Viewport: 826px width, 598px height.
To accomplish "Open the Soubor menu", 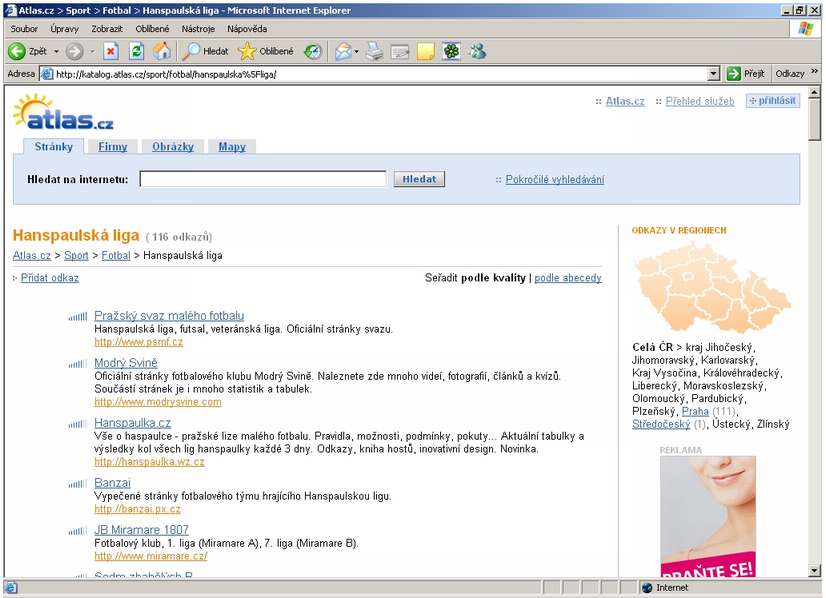I will pos(24,28).
